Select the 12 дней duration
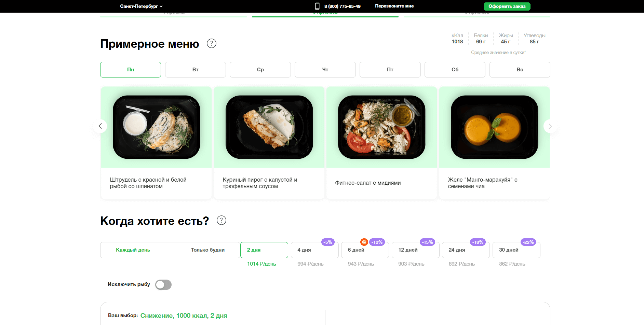Image resolution: width=644 pixels, height=325 pixels. click(x=416, y=250)
